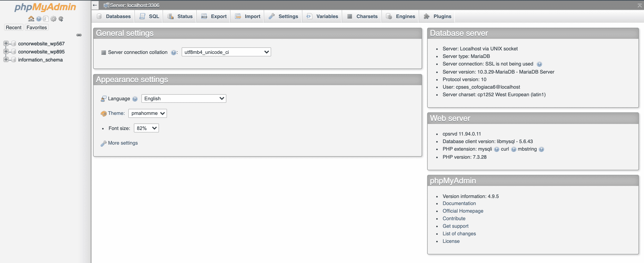Open the Theme dropdown showing pmahomme
Image resolution: width=644 pixels, height=263 pixels.
coord(147,113)
